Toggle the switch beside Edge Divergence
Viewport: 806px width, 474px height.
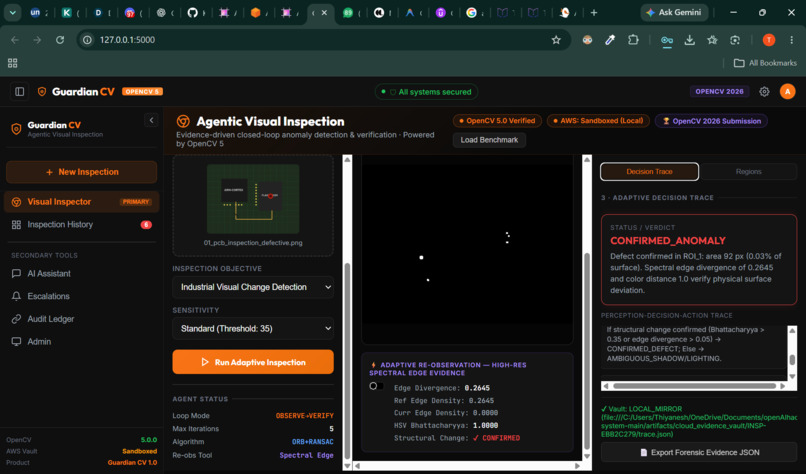376,386
